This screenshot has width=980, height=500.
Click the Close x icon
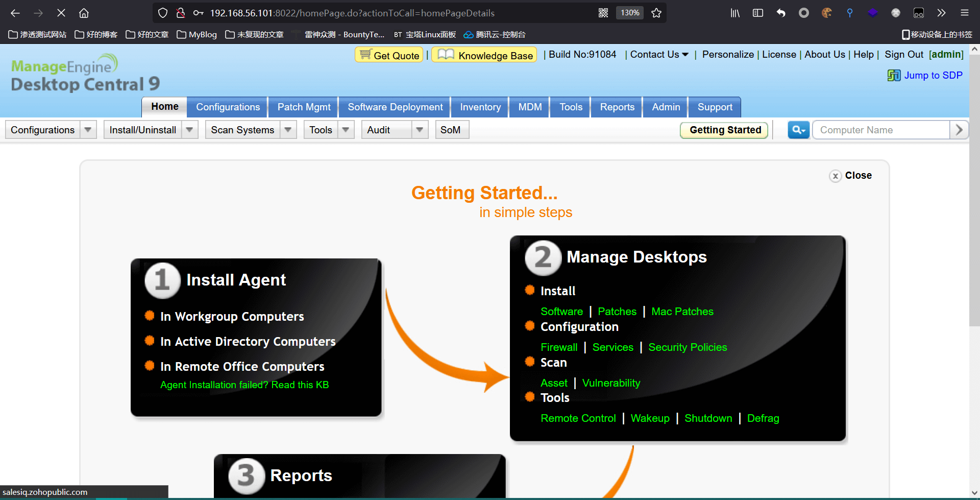[835, 176]
